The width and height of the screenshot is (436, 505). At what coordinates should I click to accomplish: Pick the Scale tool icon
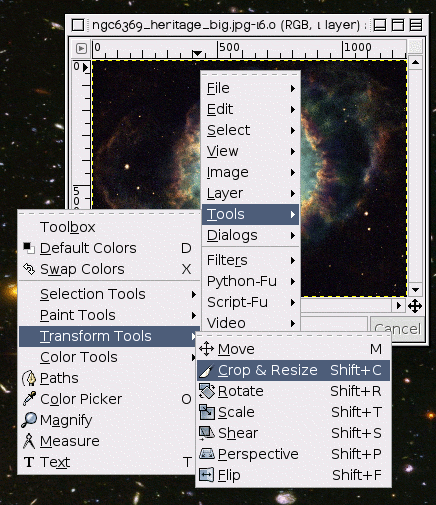click(x=206, y=412)
